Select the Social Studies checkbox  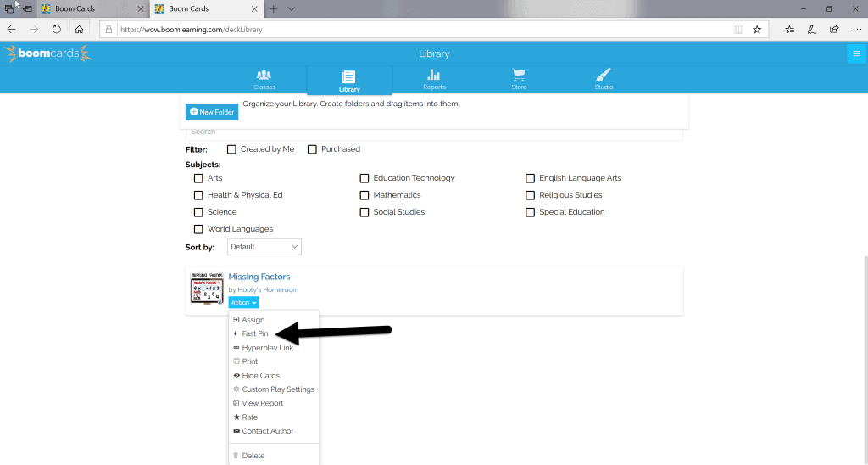pos(364,212)
